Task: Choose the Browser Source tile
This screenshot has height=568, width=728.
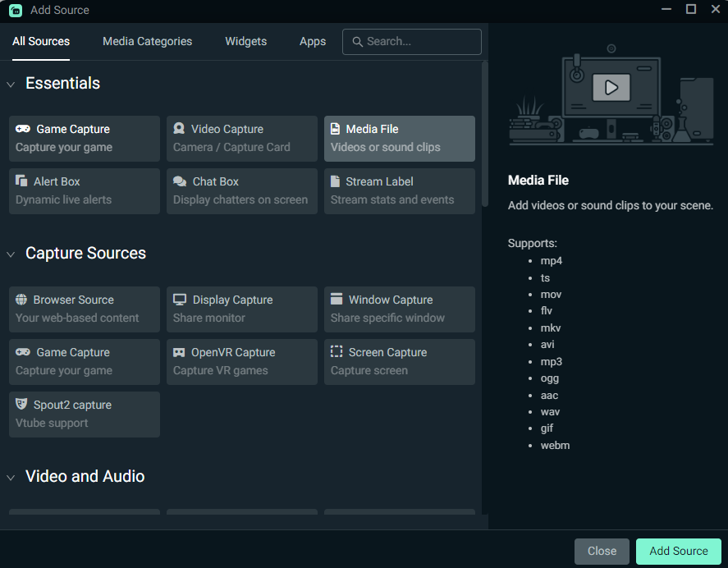Action: pos(84,309)
